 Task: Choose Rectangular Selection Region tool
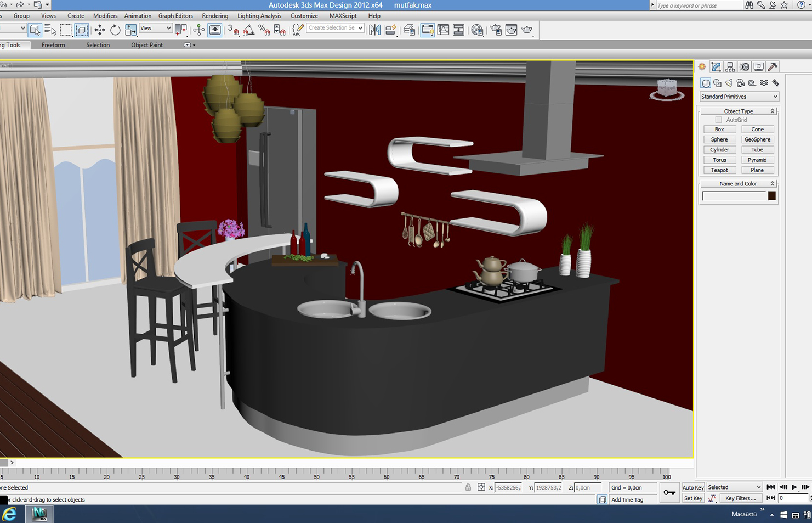pyautogui.click(x=66, y=30)
